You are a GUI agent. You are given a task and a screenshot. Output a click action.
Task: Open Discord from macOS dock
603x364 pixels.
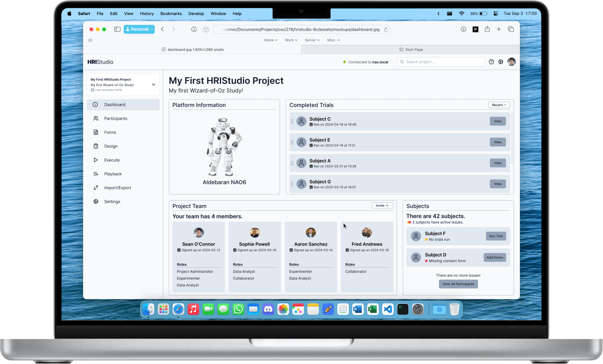[268, 309]
